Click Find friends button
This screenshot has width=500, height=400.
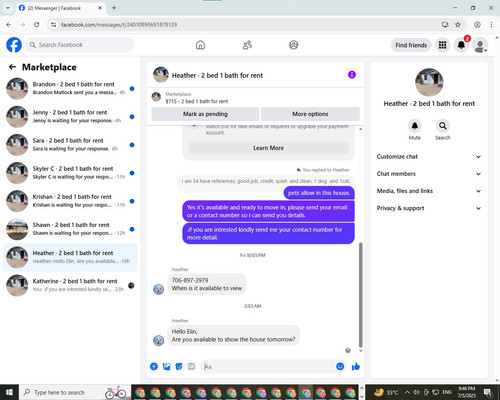click(411, 45)
